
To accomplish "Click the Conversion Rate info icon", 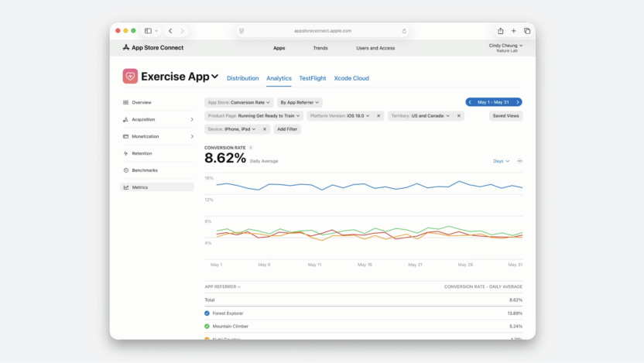I will [251, 147].
